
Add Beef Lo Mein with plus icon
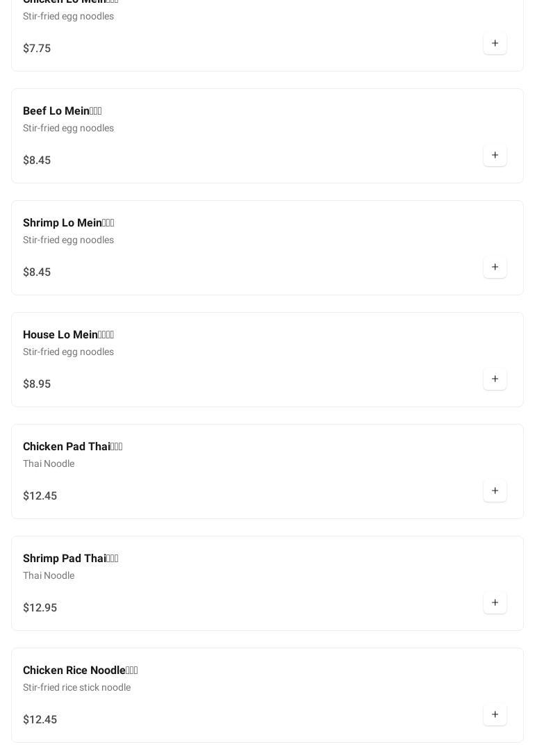click(x=495, y=155)
